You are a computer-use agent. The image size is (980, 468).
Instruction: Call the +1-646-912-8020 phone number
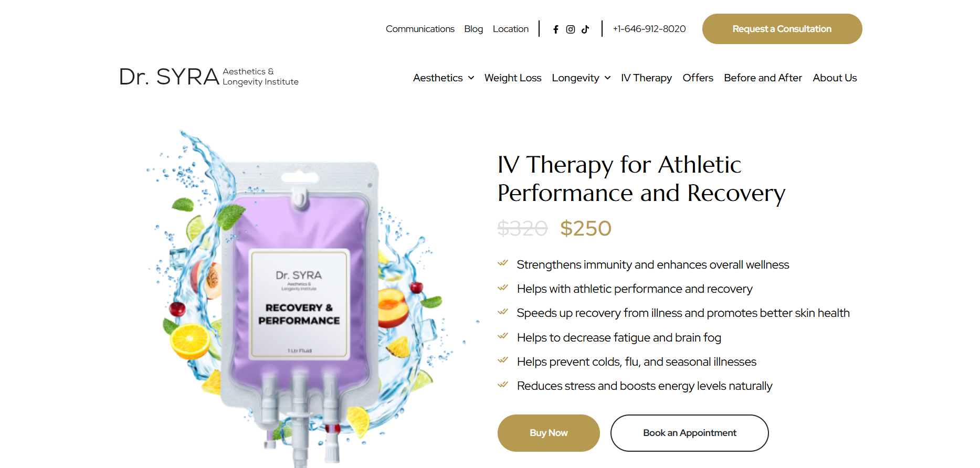coord(649,29)
